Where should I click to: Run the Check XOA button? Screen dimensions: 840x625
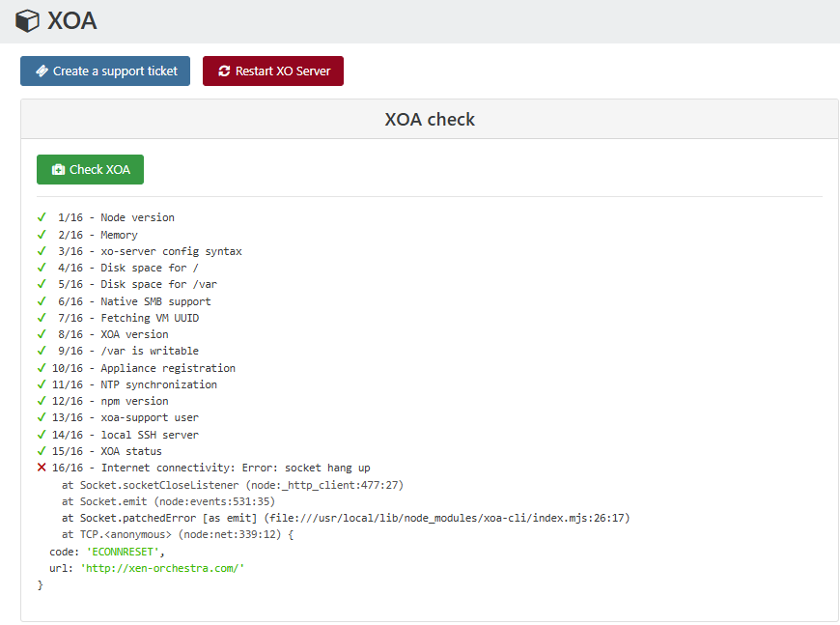pyautogui.click(x=90, y=170)
